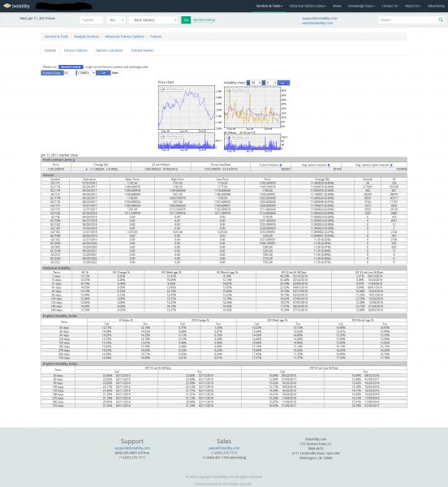Viewport: 448px width, 487px height.
Task: Click the Avg. option volume help icon
Action: click(329, 165)
